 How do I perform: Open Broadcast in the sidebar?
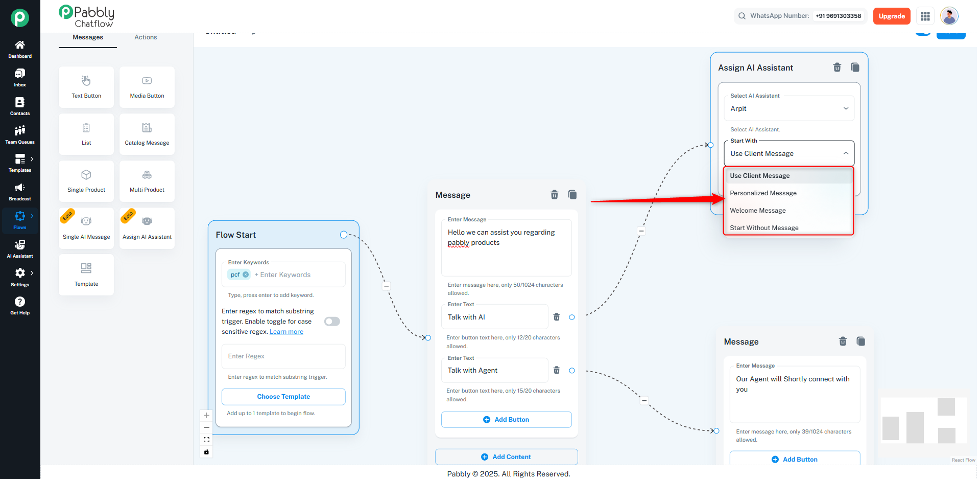(x=20, y=192)
